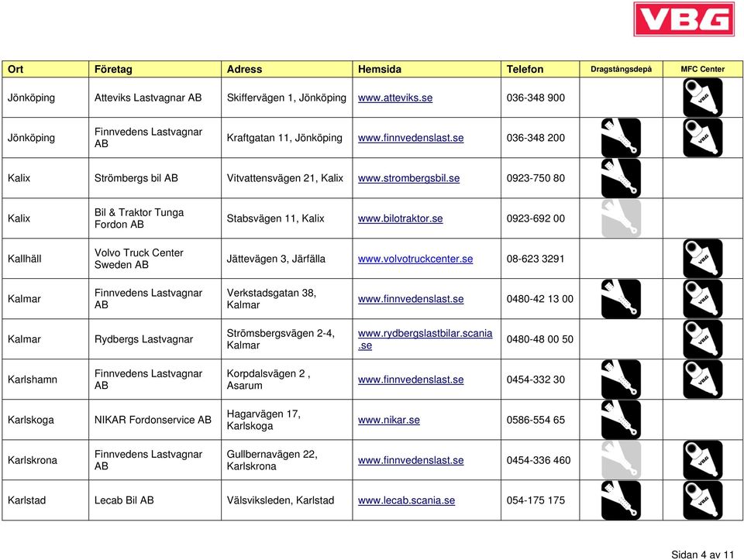Click MFC Center icon for Rydbergs Lastvagnar

click(703, 339)
